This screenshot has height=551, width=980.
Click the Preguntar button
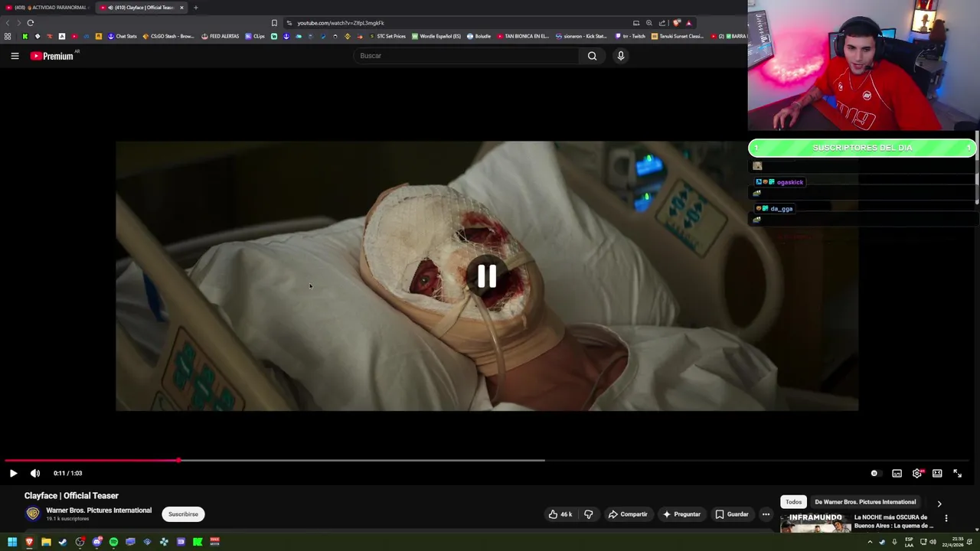(681, 514)
